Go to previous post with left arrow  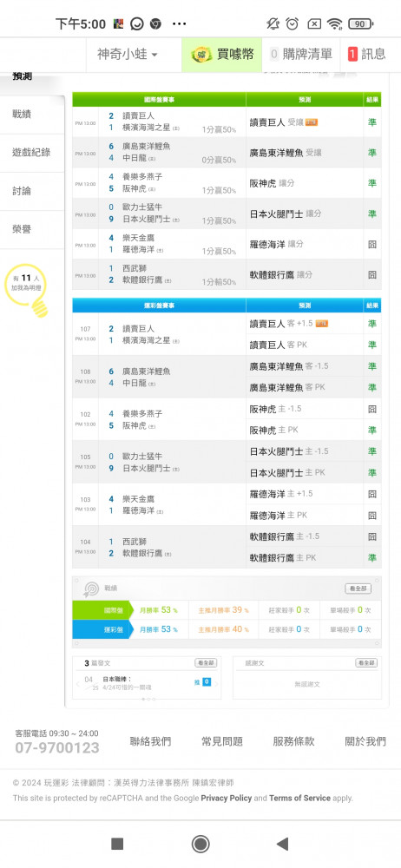click(77, 684)
